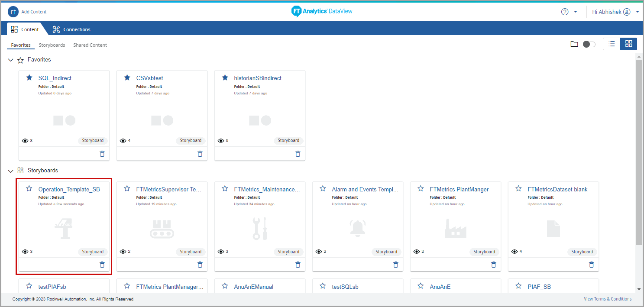Image resolution: width=644 pixels, height=307 pixels.
Task: Click the PlantManger factory thumbnail
Action: (456, 229)
